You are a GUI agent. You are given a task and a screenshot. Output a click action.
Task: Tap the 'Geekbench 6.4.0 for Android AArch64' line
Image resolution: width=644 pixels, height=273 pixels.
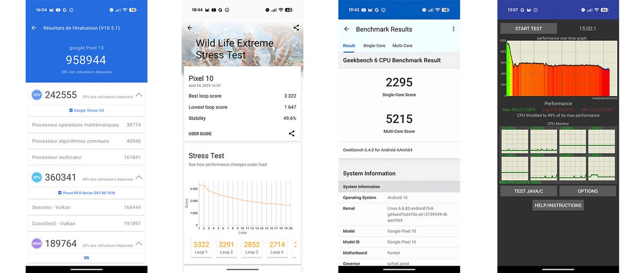click(377, 150)
